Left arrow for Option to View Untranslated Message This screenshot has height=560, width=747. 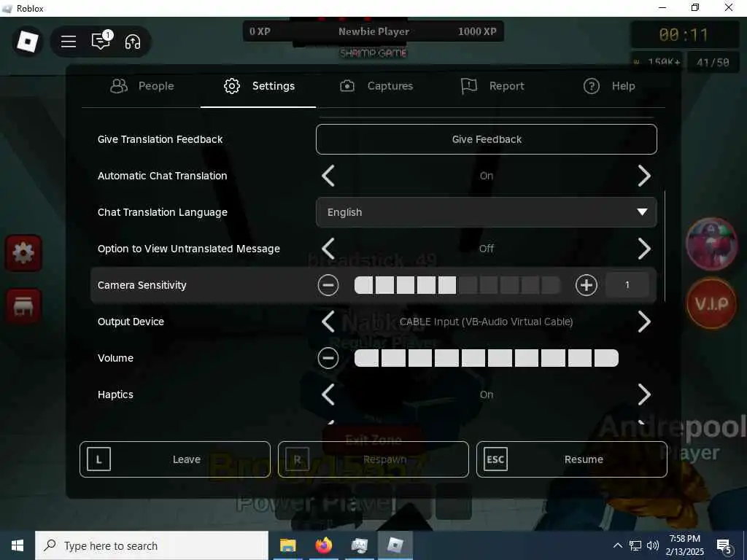[x=328, y=249]
